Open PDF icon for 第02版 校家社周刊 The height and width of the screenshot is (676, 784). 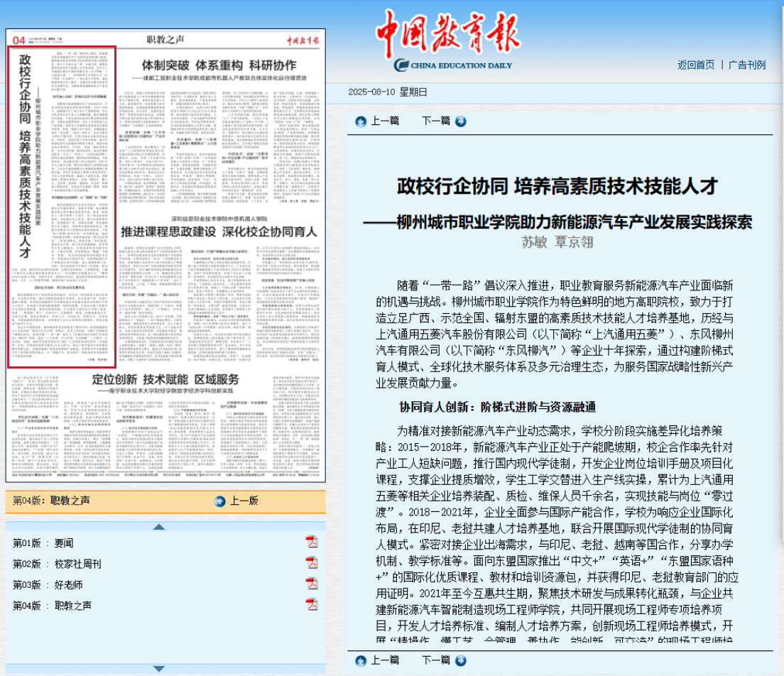point(312,563)
